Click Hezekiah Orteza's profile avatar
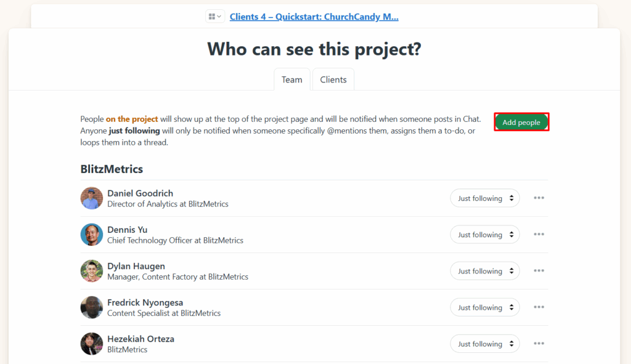The width and height of the screenshot is (631, 364). point(92,344)
